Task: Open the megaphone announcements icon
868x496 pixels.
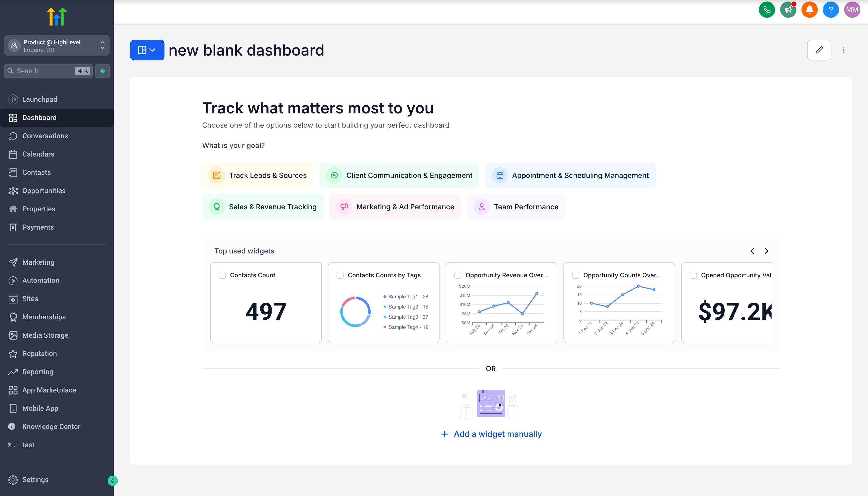Action: 788,10
